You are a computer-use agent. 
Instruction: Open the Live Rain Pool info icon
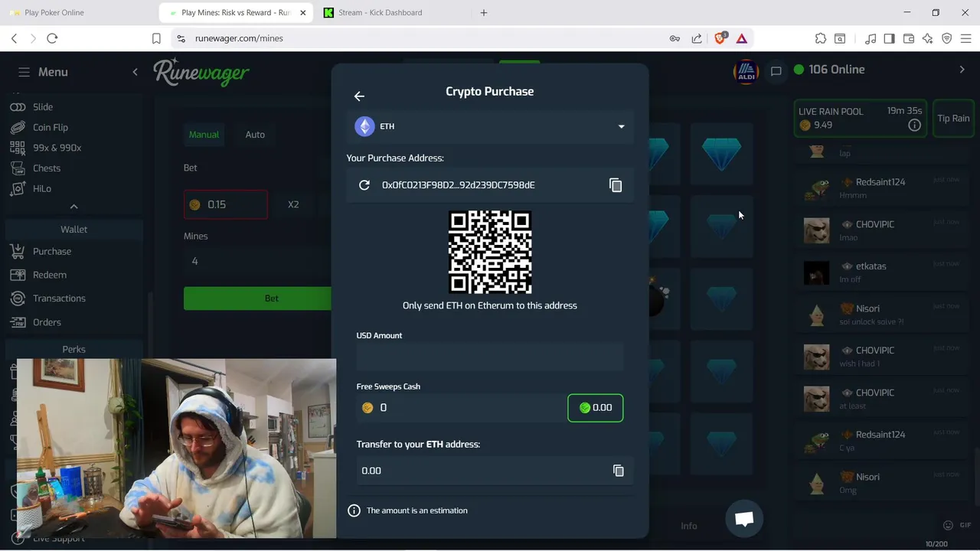click(x=914, y=125)
